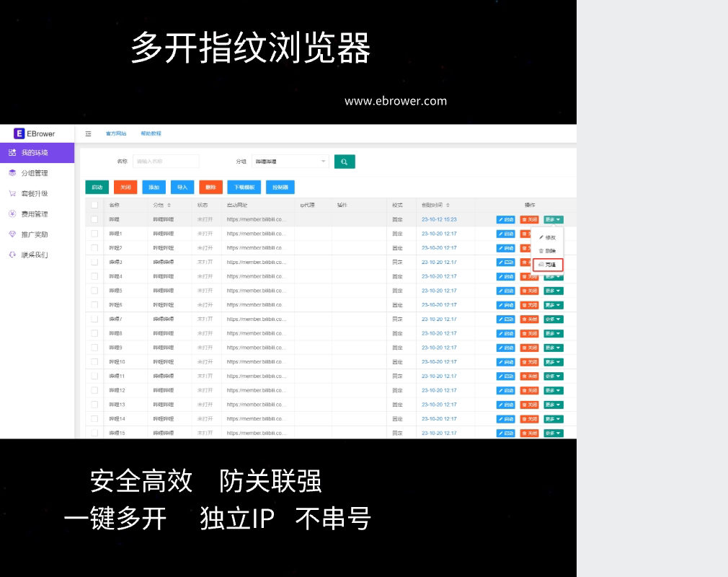Tick the checkbox for row 哔哩5
Viewport: 728px width, 577px height.
click(94, 291)
